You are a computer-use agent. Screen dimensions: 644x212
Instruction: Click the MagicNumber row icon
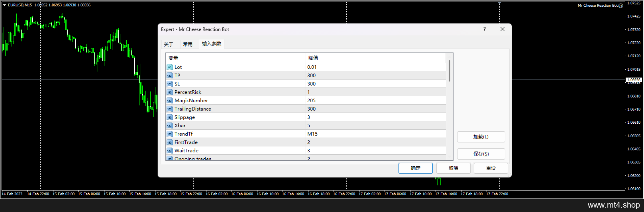point(169,101)
